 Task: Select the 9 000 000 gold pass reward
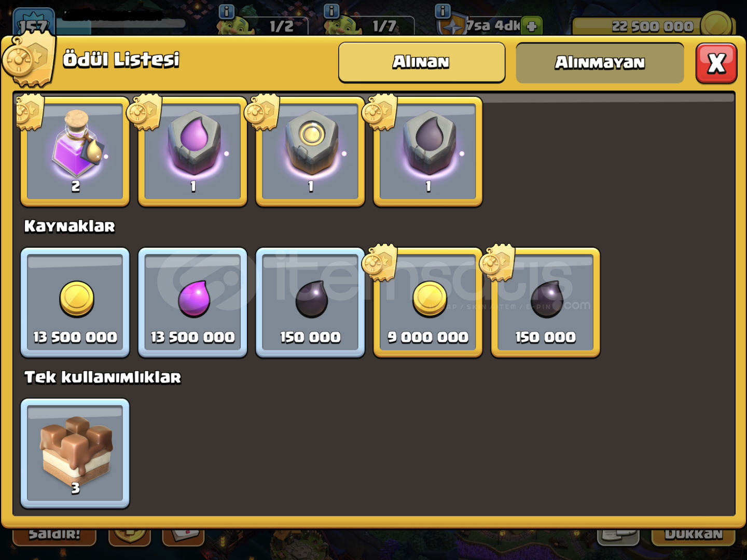tap(428, 303)
